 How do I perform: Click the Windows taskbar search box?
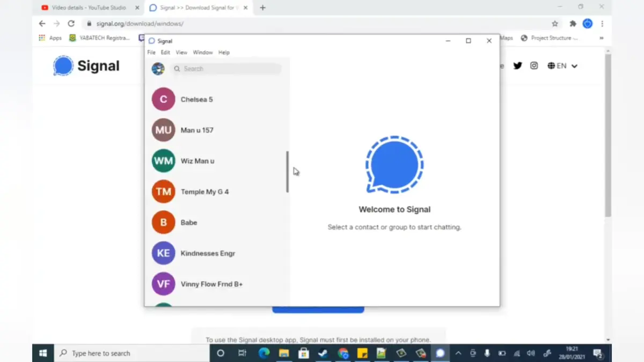click(132, 353)
